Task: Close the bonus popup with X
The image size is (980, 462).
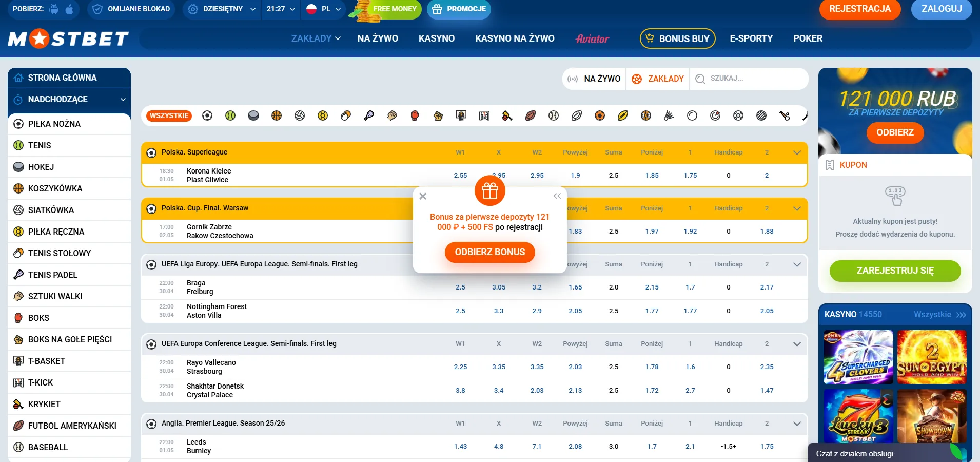Action: click(x=423, y=196)
